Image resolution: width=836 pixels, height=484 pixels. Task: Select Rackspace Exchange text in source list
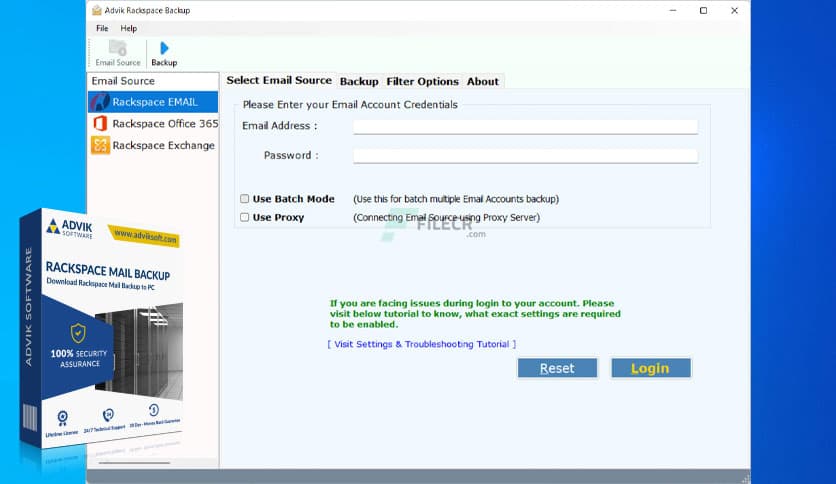click(x=164, y=146)
